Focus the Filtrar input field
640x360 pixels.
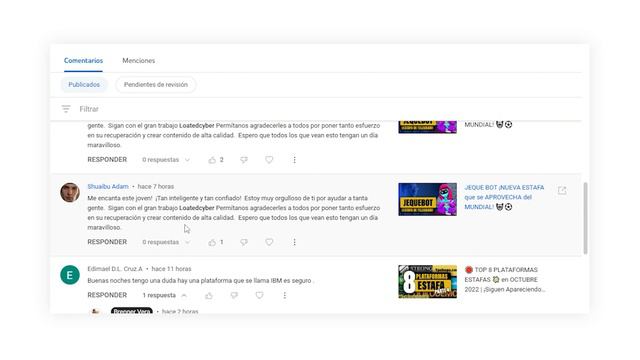tap(89, 109)
